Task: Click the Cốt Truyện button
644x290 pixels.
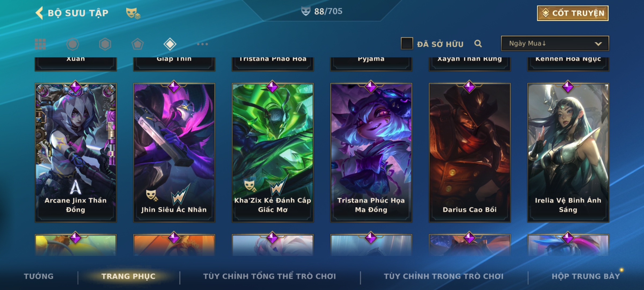Action: tap(573, 13)
